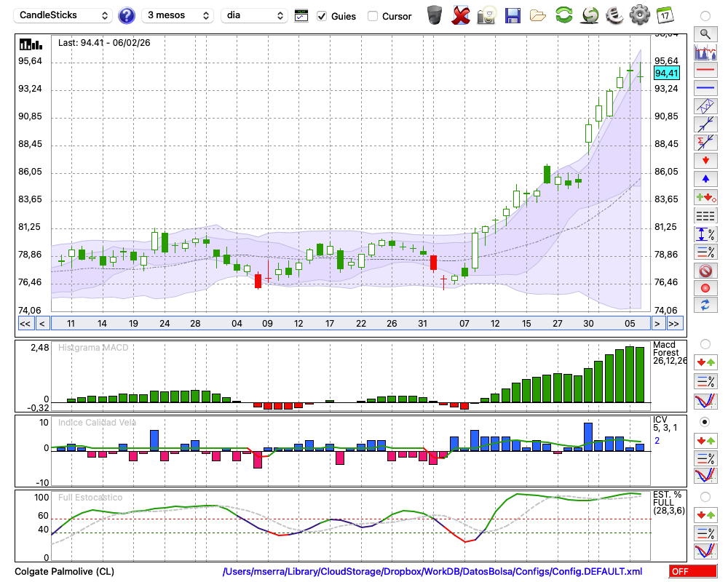Open the dia interval dropdown
Image resolution: width=728 pixels, height=582 pixels.
pyautogui.click(x=254, y=15)
